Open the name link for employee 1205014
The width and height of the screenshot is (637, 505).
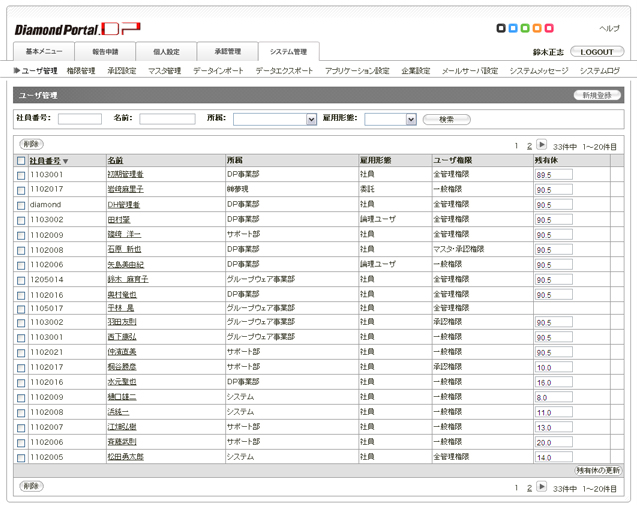click(x=128, y=280)
